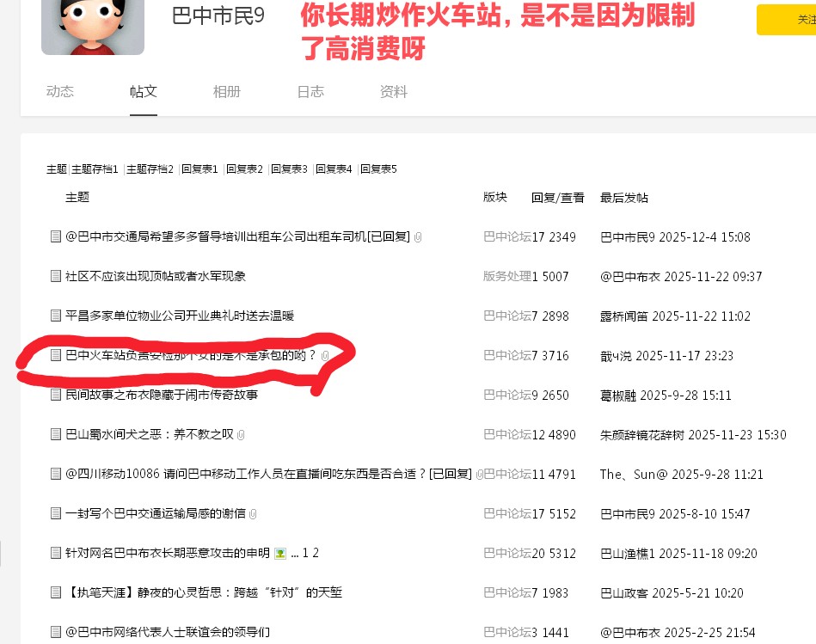The height and width of the screenshot is (644, 816).
Task: Click the user avatar of 巴中市民9
Action: click(93, 28)
